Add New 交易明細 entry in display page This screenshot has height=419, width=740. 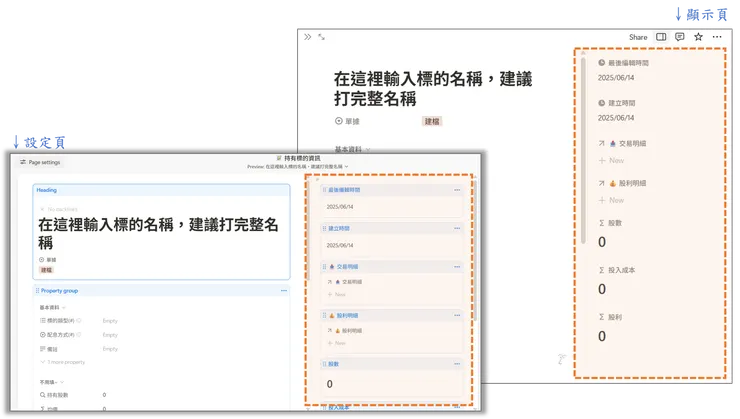[x=611, y=160]
